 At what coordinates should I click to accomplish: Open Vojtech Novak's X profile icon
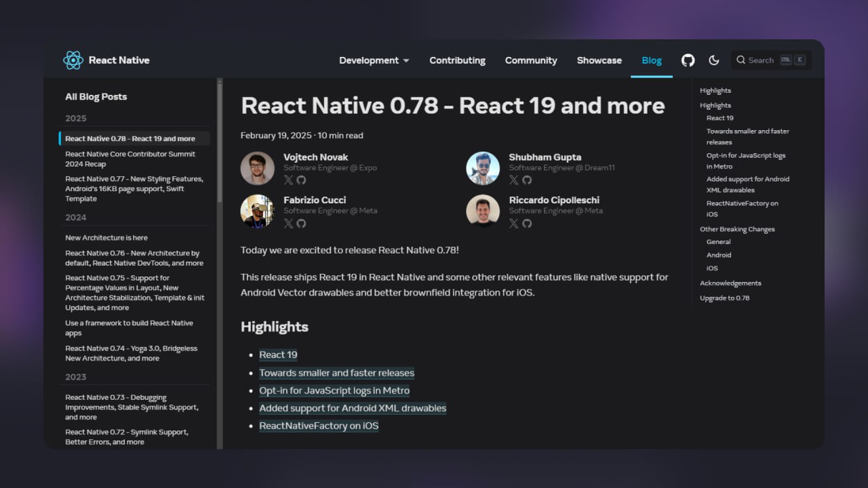288,180
